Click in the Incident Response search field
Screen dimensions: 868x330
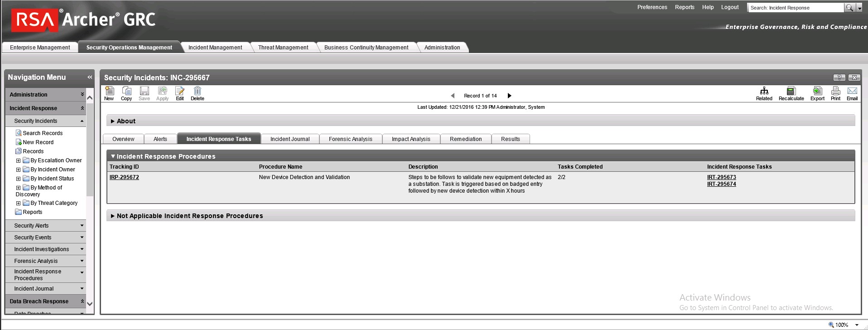[796, 8]
